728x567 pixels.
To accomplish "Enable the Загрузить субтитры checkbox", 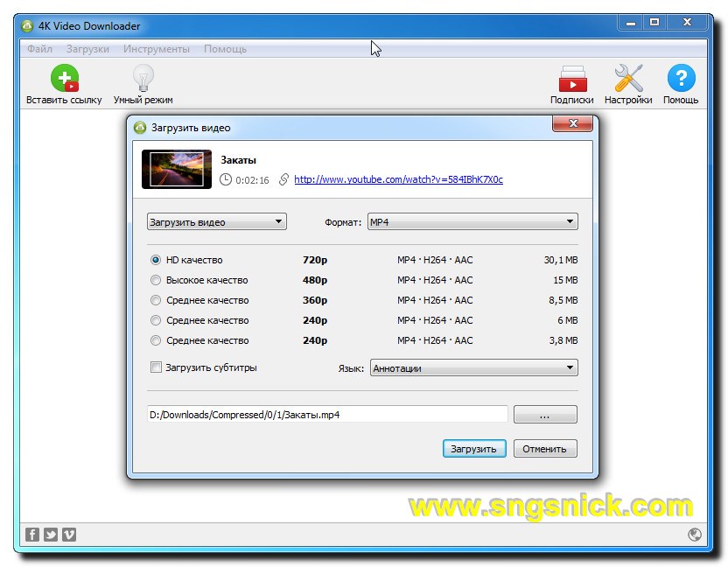I will pos(156,367).
